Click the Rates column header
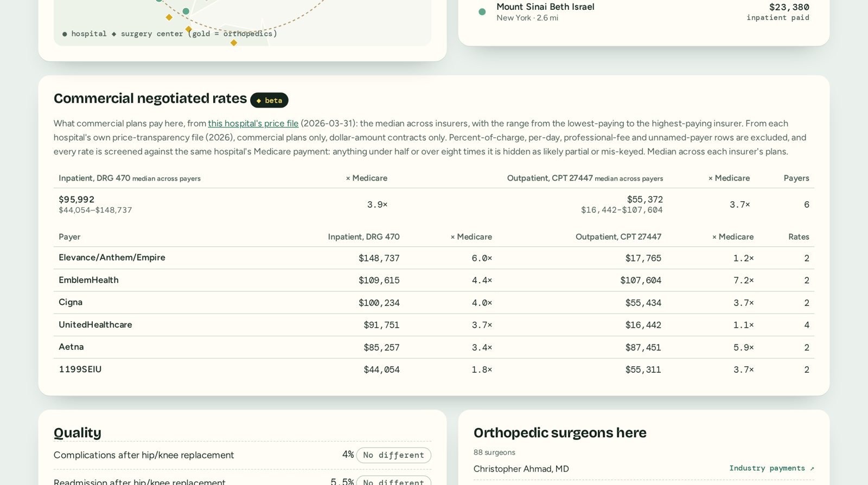The height and width of the screenshot is (485, 868). [799, 237]
